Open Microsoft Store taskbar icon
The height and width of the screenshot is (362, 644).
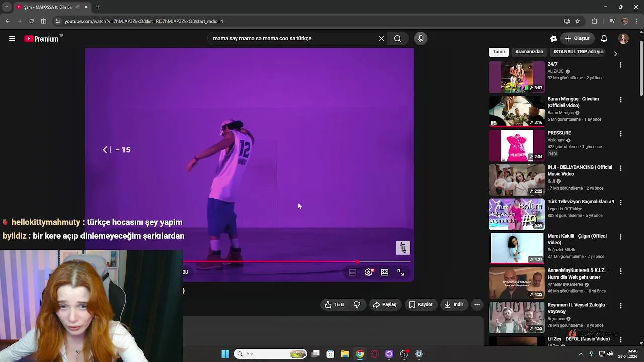[x=330, y=354]
